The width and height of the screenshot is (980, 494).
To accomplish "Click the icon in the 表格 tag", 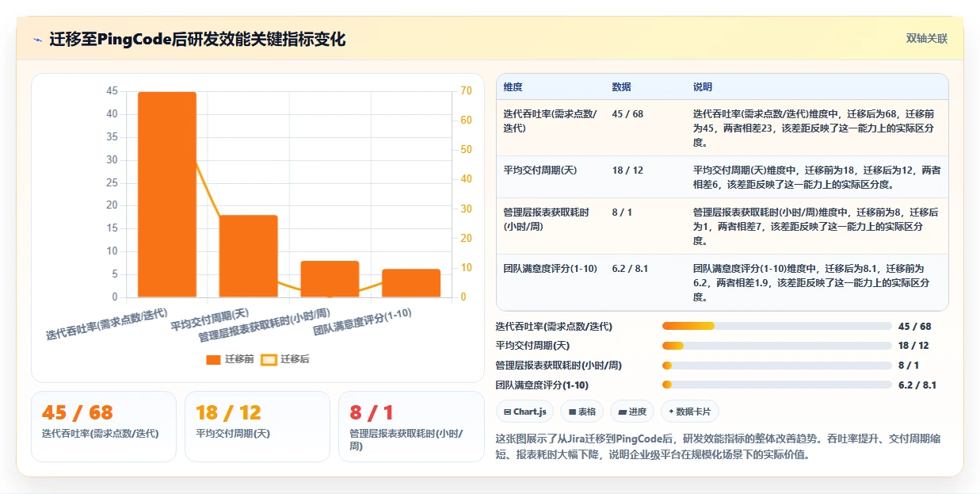I will tap(571, 412).
